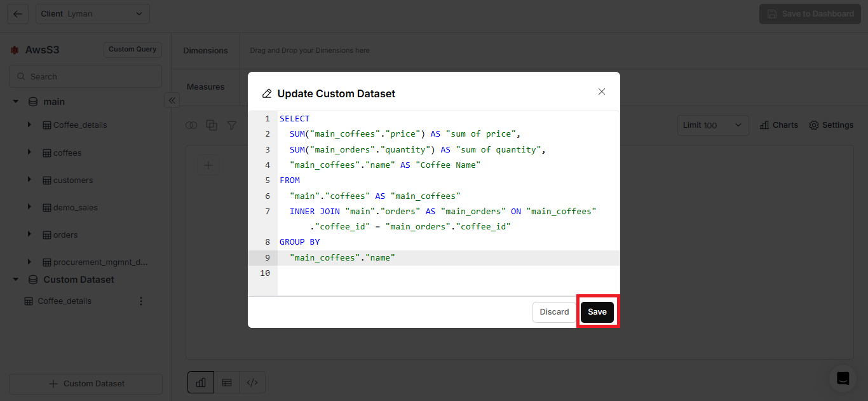Viewport: 868px width, 401px height.
Task: Expand the demo_sales table
Action: coord(29,207)
